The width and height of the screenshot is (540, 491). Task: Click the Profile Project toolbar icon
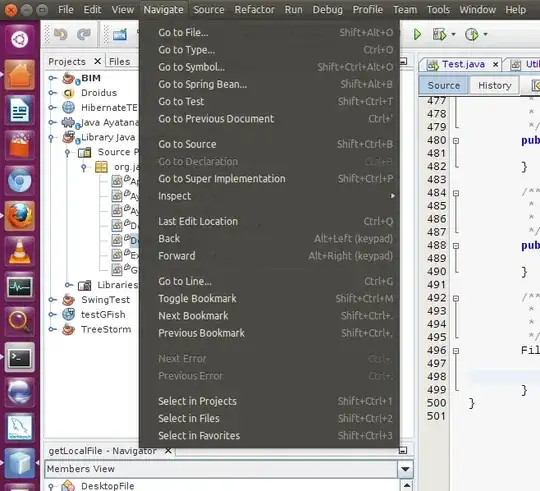472,34
